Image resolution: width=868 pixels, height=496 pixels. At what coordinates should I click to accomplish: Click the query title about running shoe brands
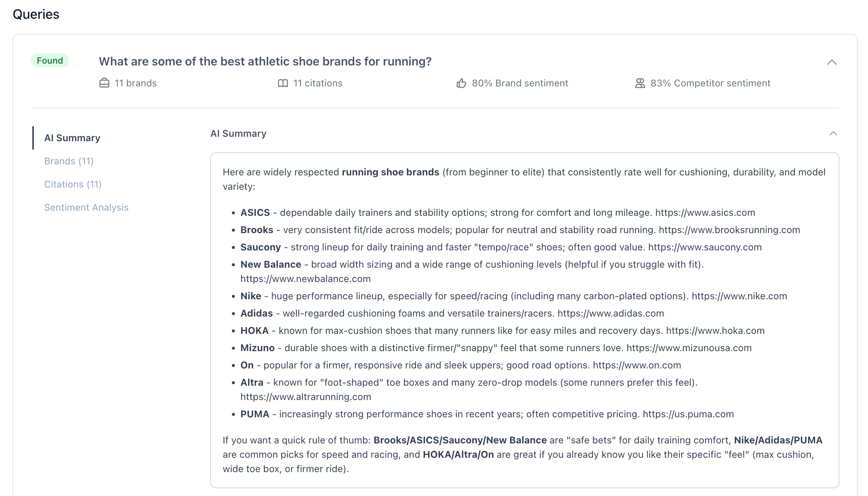265,61
